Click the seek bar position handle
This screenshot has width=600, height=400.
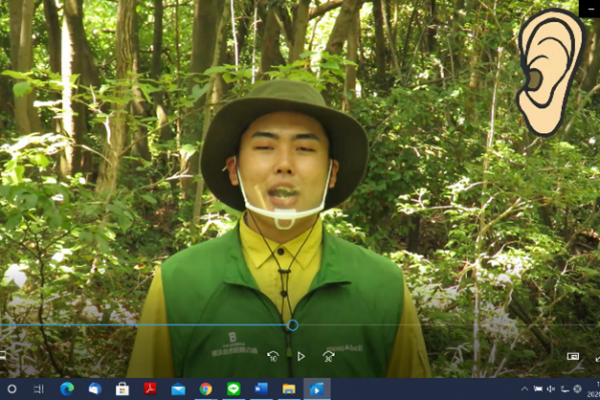pos(292,325)
